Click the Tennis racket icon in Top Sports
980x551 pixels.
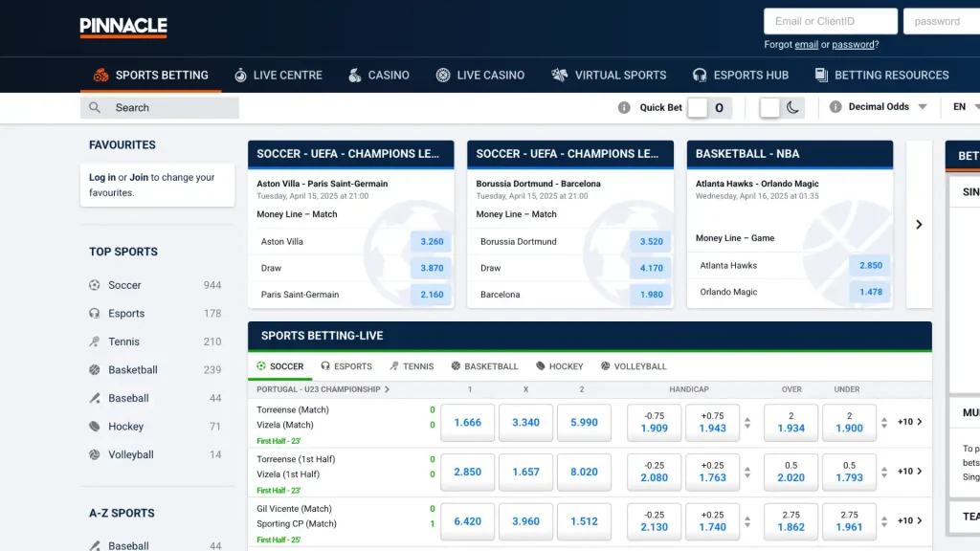point(95,342)
